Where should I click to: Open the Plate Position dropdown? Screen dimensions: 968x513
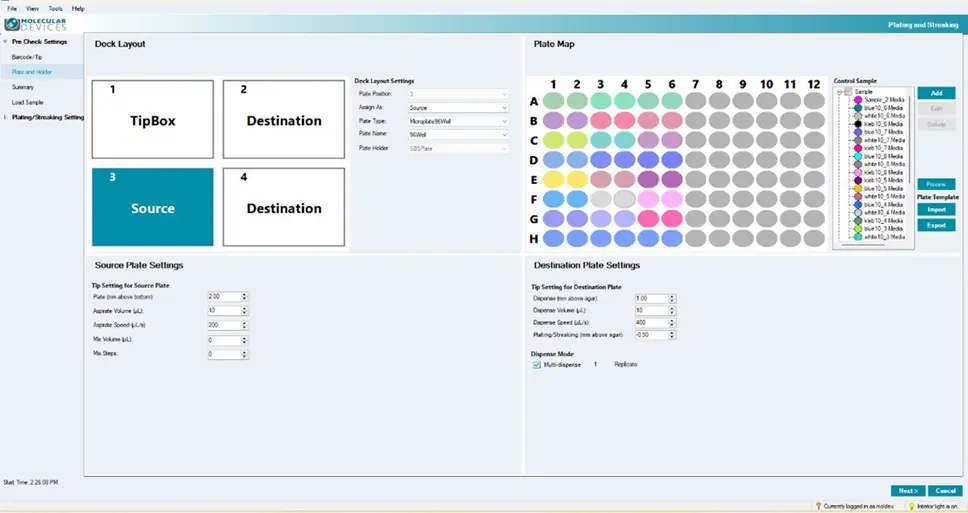point(458,94)
